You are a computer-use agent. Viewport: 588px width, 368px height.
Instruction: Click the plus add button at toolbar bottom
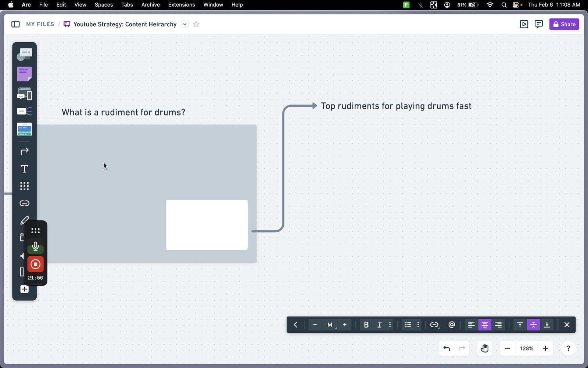(x=24, y=289)
